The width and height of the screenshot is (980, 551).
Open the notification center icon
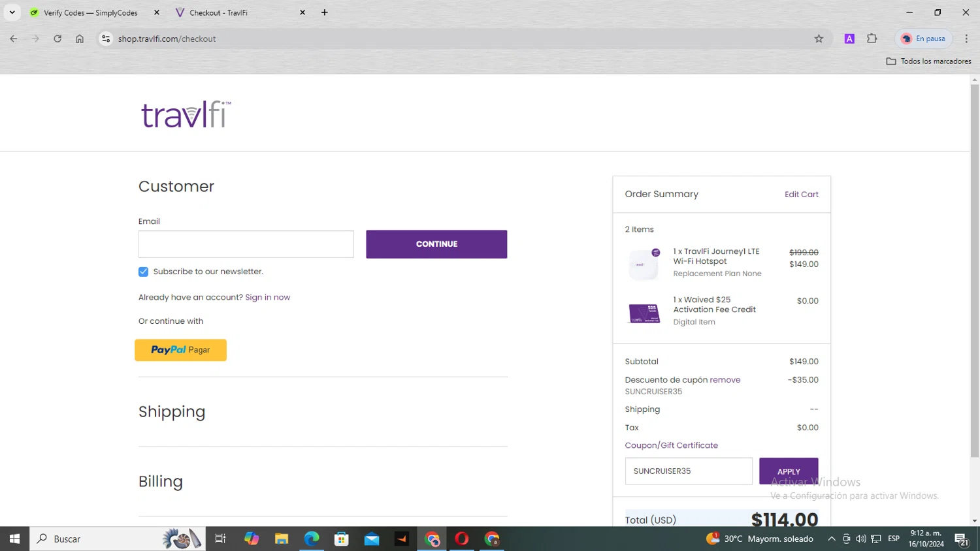[962, 539]
